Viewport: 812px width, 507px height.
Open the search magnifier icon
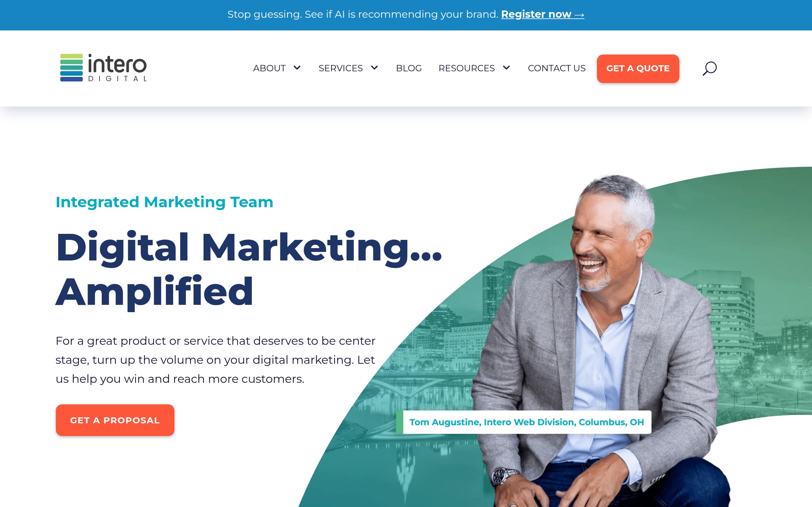709,68
